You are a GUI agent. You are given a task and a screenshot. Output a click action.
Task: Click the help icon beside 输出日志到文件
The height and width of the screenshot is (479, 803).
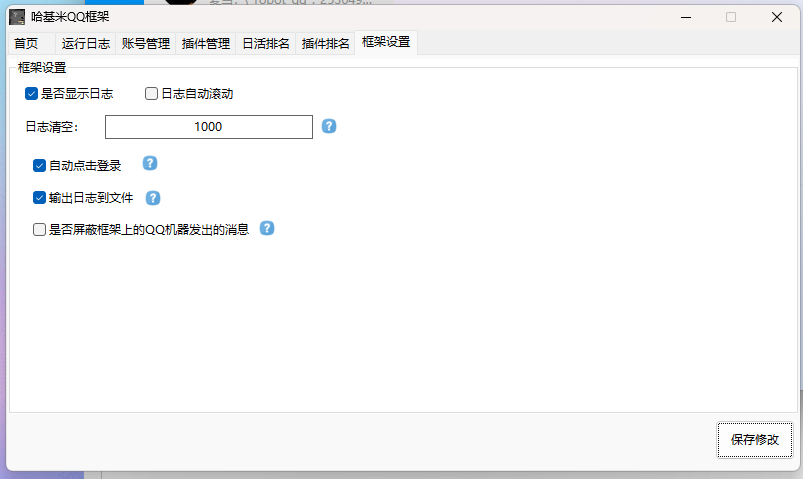pos(153,198)
